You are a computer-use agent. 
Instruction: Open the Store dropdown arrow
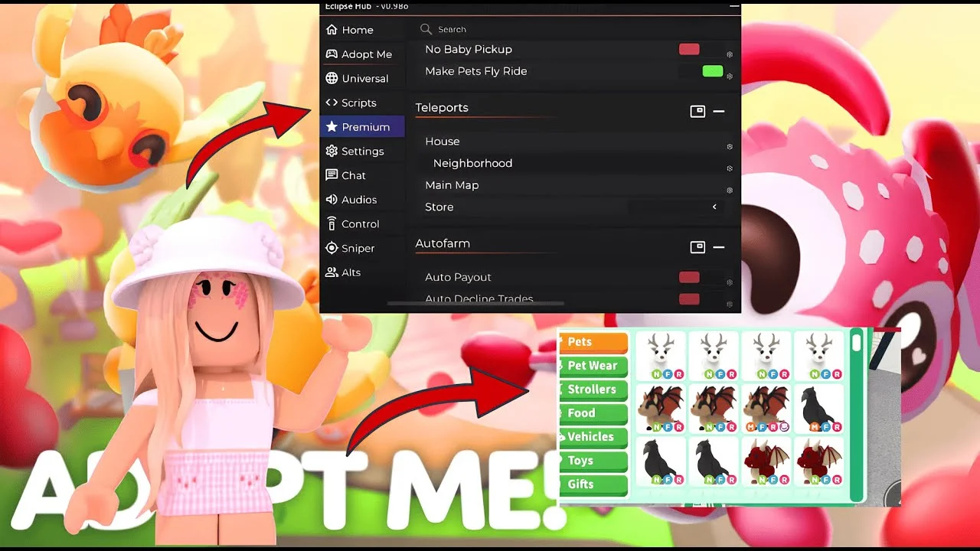pos(714,207)
